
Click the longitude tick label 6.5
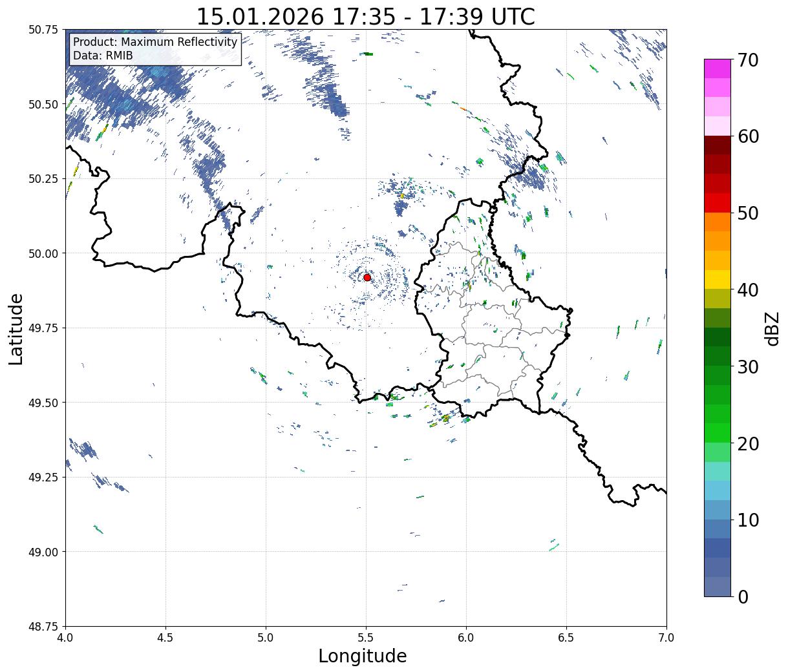(566, 638)
